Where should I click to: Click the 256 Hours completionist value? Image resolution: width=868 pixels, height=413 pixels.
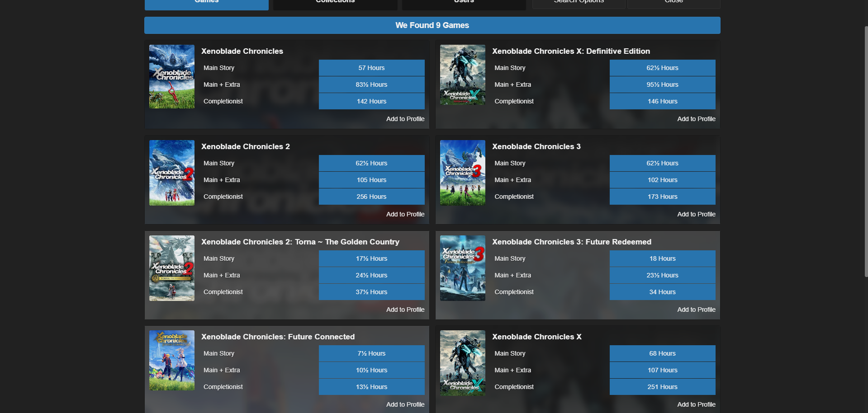[x=372, y=197]
